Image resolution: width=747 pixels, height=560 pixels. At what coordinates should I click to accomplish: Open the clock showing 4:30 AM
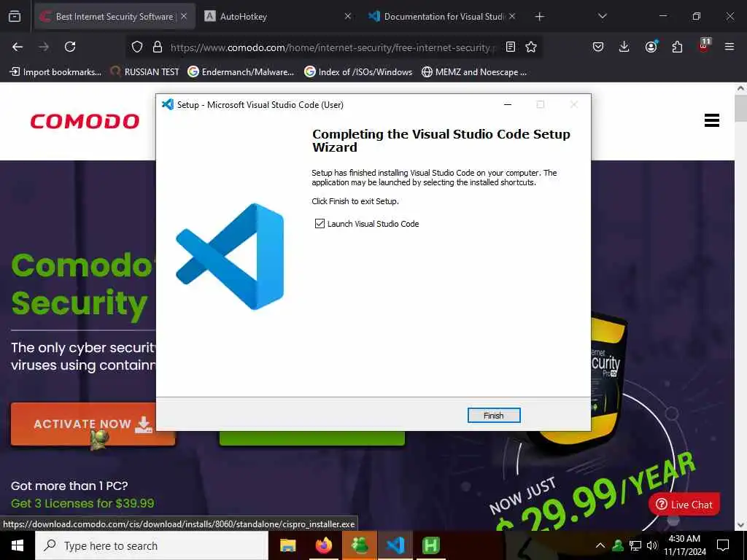[x=684, y=545]
